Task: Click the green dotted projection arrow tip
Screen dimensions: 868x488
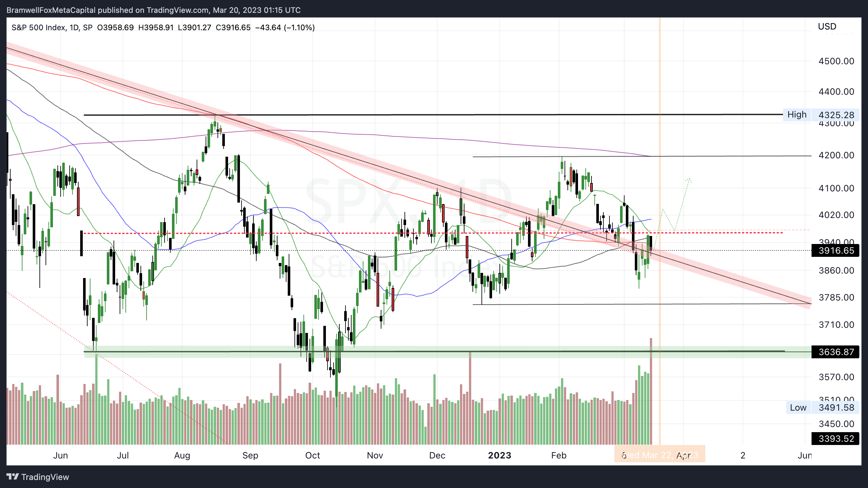Action: point(689,179)
